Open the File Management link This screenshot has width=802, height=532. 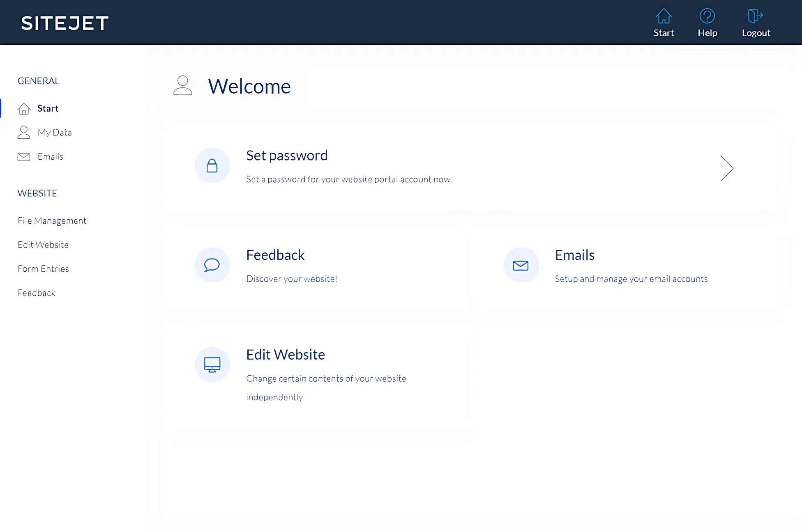point(52,220)
